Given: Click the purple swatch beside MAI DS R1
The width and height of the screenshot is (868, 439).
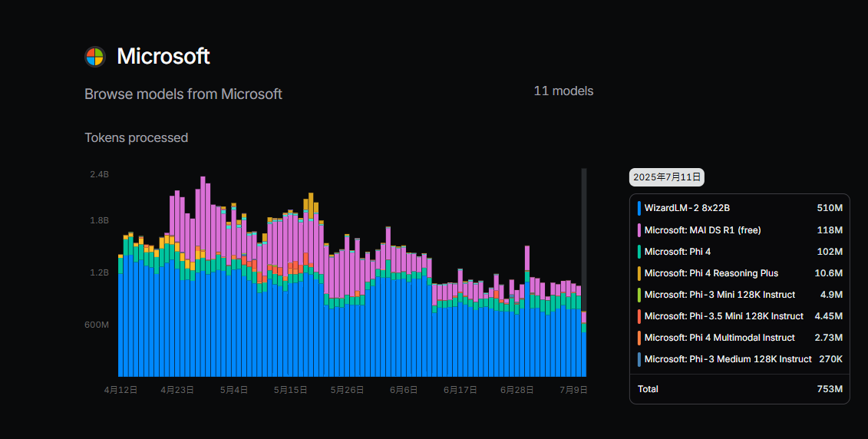Looking at the screenshot, I should click(639, 229).
